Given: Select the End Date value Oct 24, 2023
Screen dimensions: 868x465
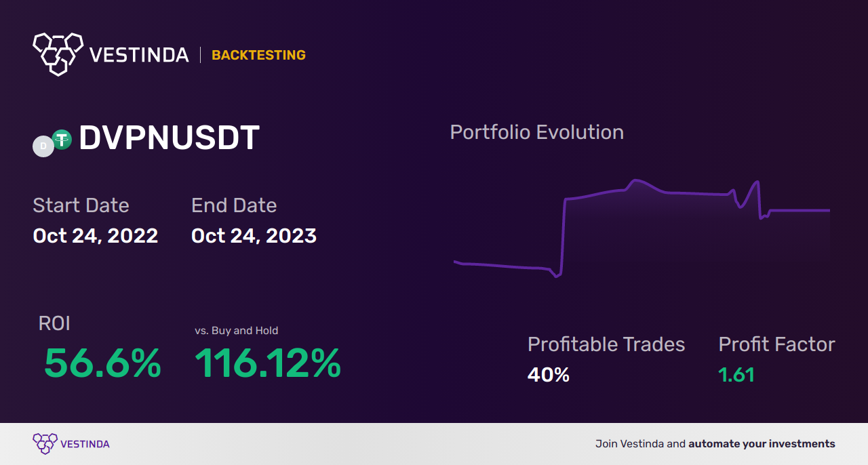Looking at the screenshot, I should [x=254, y=236].
